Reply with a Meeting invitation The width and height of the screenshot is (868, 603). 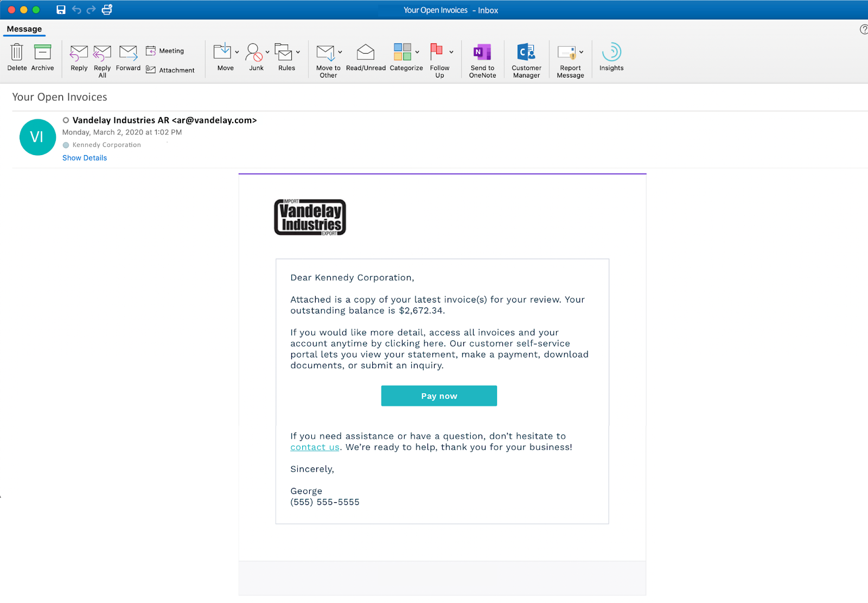pos(165,51)
